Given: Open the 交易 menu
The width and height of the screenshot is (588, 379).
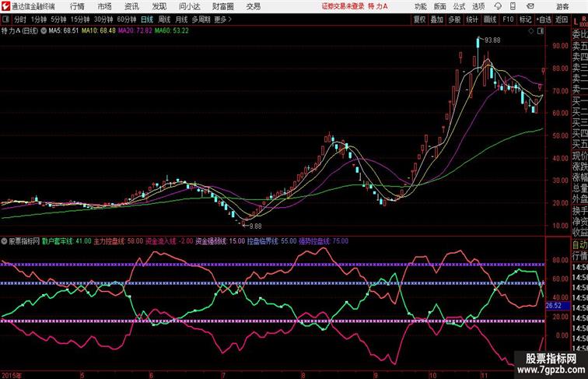Looking at the screenshot, I should (x=253, y=6).
